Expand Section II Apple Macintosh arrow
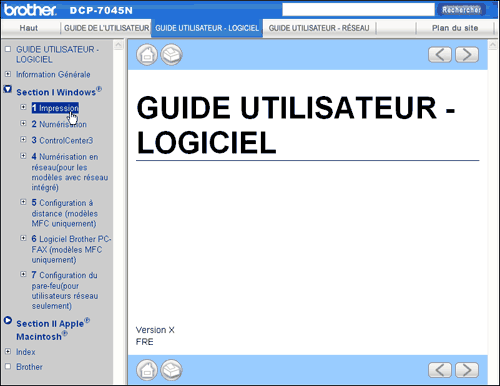Screen dimensions: 500x386 pos(8,320)
